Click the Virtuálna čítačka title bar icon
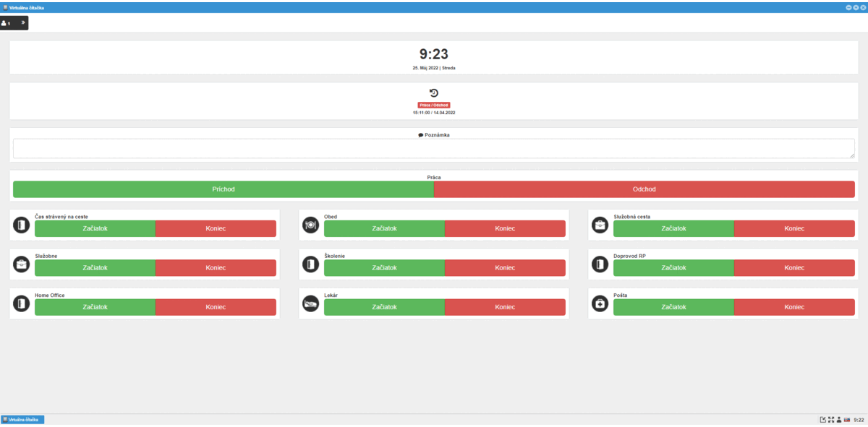Viewport: 868px width, 427px height. (5, 7)
